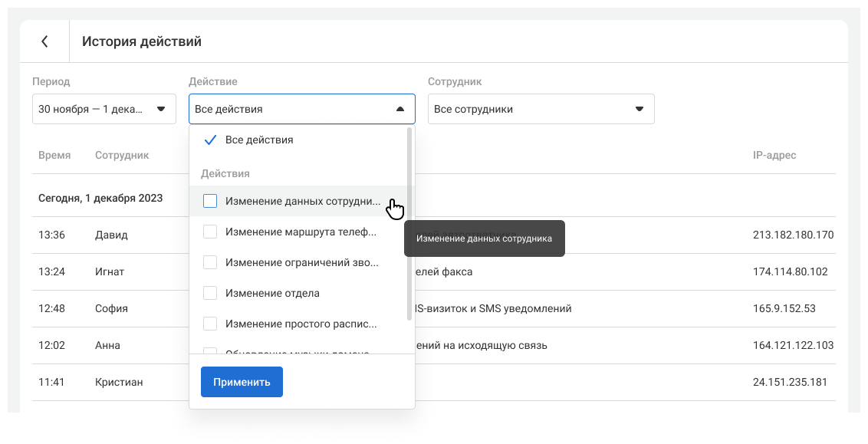Click the Сотрудник column header
The image size is (868, 444).
click(x=122, y=156)
